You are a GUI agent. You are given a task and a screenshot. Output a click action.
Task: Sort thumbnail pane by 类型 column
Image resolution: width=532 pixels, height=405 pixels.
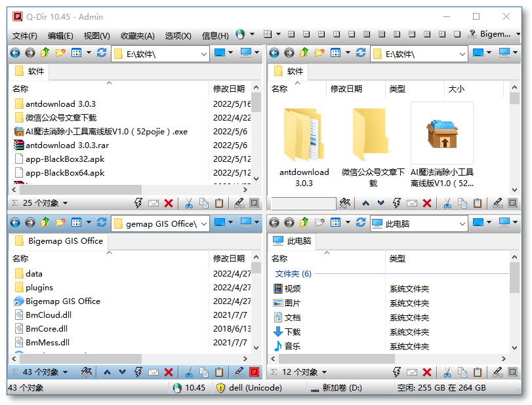[x=398, y=88]
